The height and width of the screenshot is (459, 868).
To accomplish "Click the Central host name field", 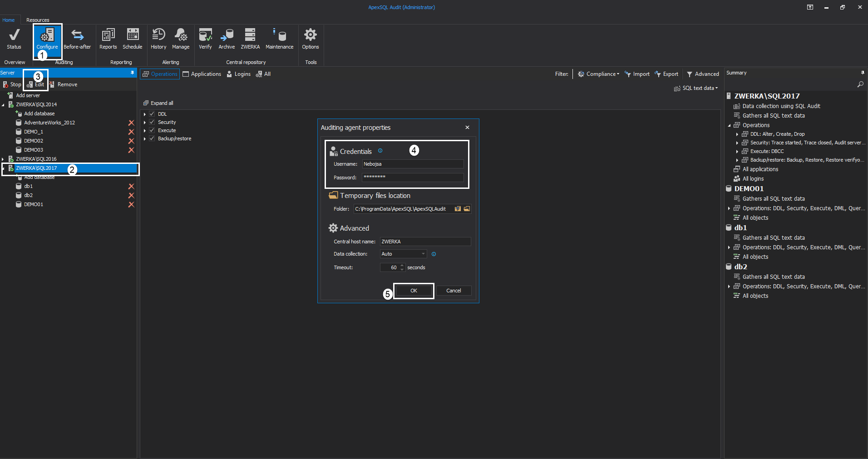I will point(425,242).
